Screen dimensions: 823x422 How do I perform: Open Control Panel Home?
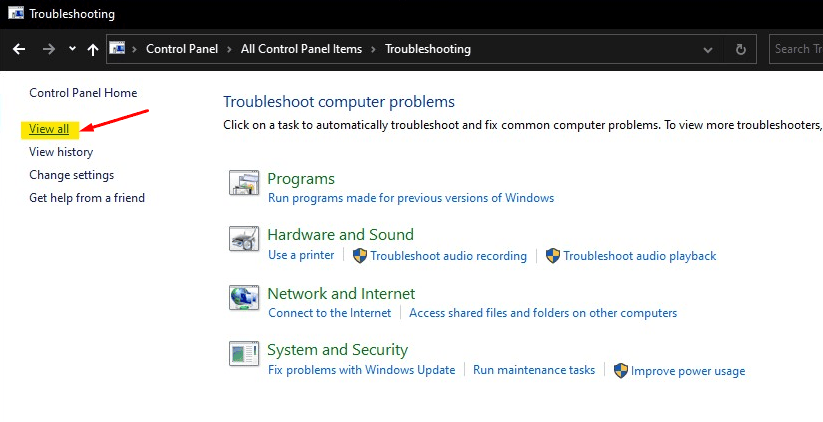click(83, 93)
